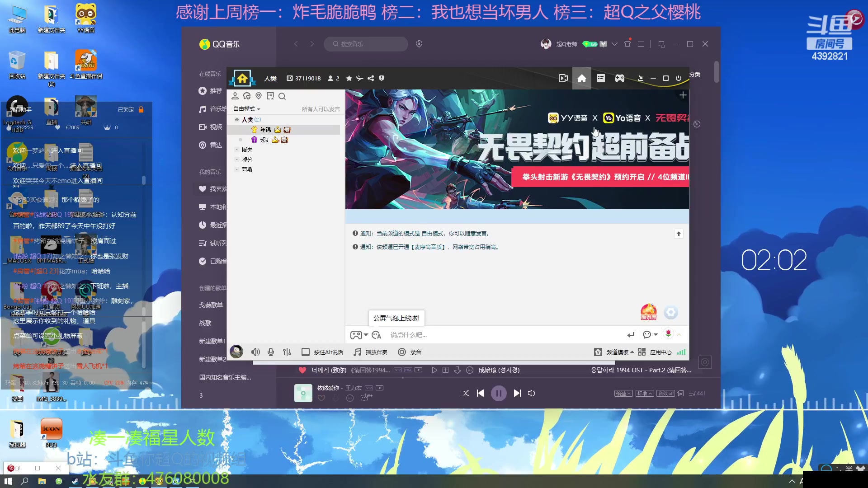The image size is (868, 488).
Task: Click the QQ Music listen-recognize microphone icon
Action: (419, 44)
